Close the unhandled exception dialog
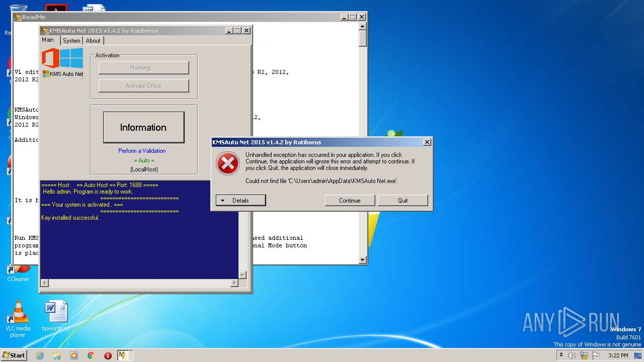Viewport: 644px width, 362px height. click(x=427, y=142)
